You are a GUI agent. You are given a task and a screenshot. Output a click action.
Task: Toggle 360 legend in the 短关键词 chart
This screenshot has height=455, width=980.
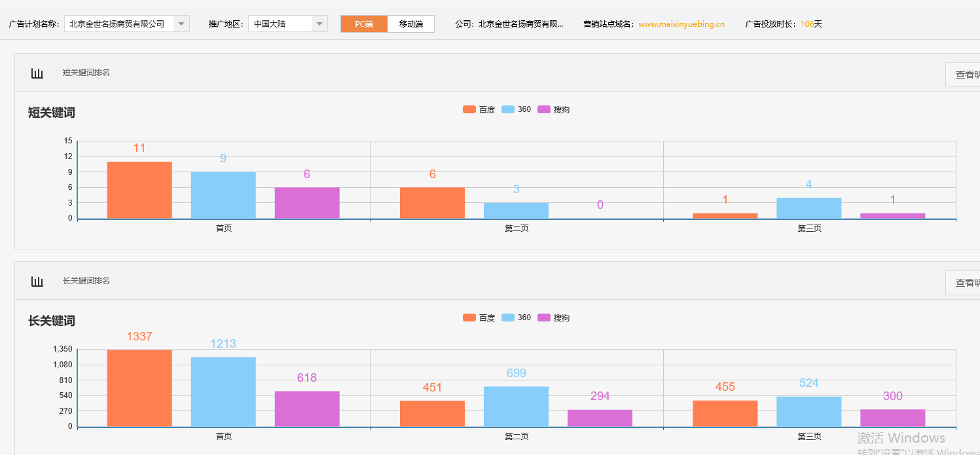point(517,110)
